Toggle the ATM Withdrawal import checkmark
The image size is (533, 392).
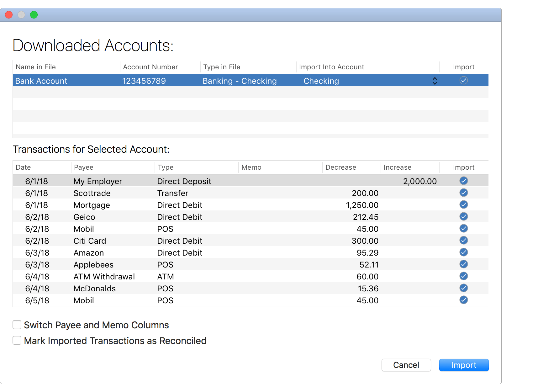(464, 276)
